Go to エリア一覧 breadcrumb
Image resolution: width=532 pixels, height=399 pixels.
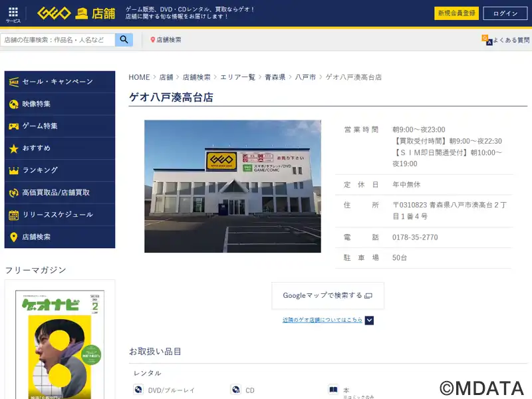pyautogui.click(x=237, y=77)
